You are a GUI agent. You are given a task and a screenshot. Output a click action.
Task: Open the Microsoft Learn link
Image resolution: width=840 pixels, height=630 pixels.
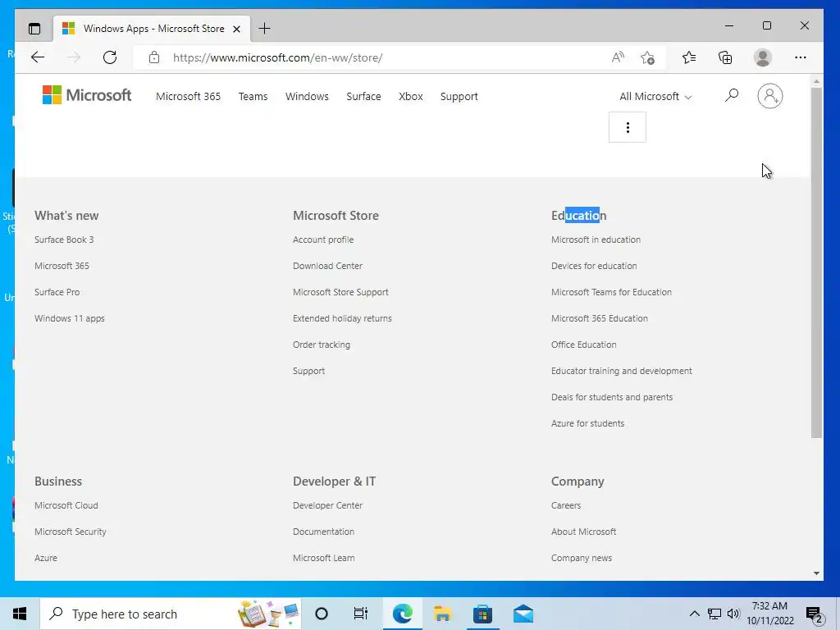[x=323, y=558]
